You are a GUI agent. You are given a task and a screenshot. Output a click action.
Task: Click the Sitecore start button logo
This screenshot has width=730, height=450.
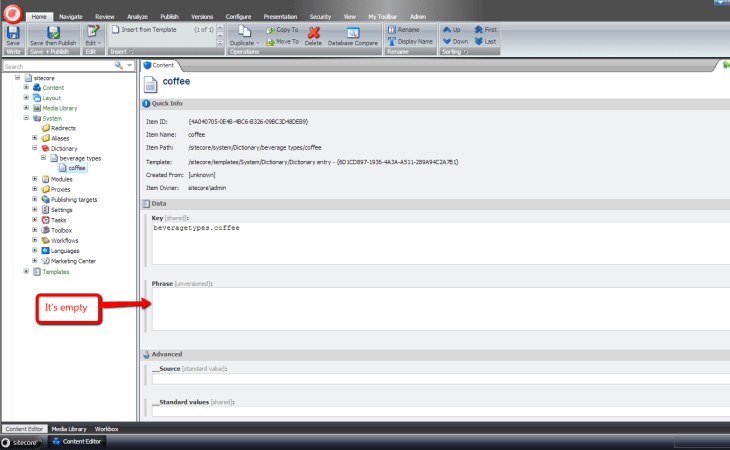pyautogui.click(x=12, y=14)
